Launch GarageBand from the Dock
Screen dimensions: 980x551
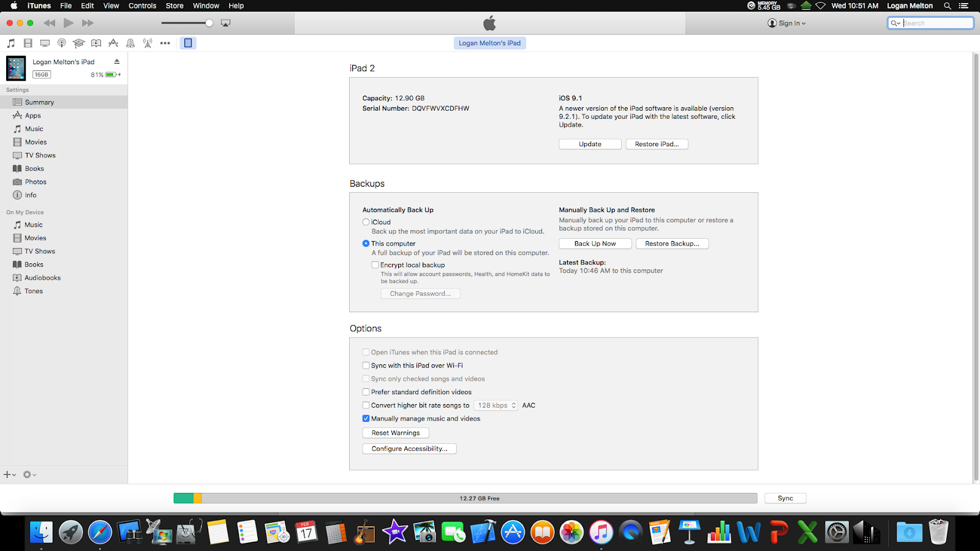click(365, 532)
